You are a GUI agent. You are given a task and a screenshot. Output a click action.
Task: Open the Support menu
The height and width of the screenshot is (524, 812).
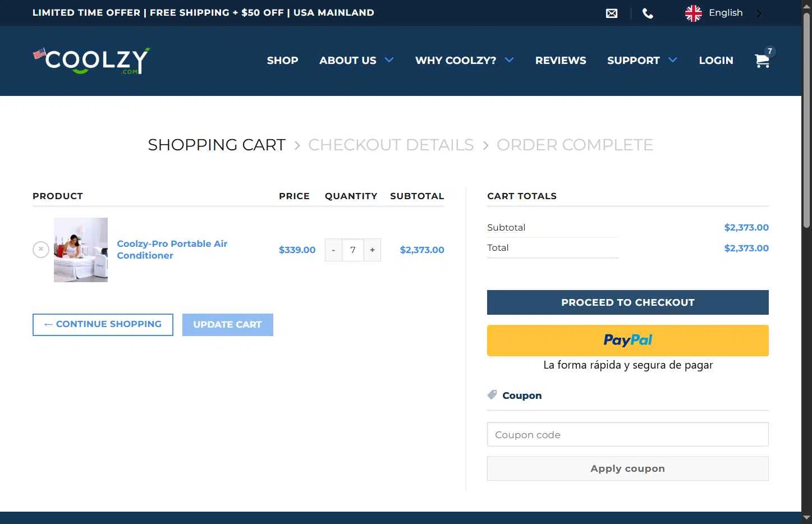(634, 61)
